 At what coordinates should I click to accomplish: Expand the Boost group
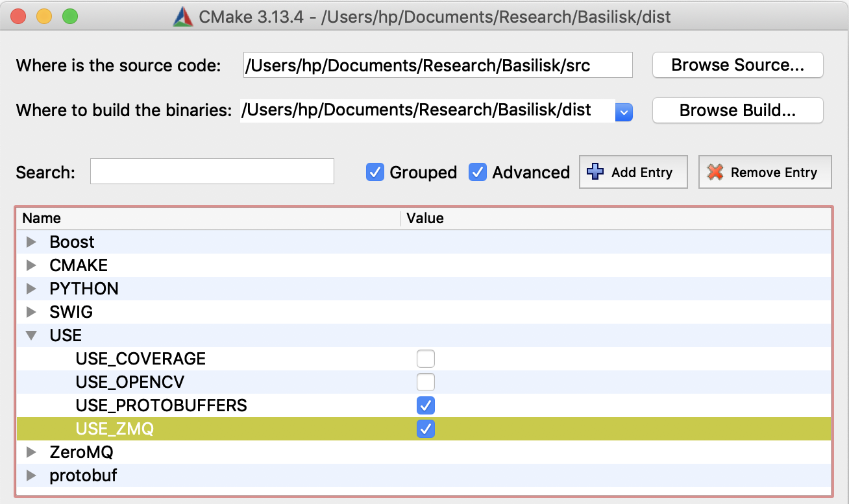pyautogui.click(x=31, y=242)
